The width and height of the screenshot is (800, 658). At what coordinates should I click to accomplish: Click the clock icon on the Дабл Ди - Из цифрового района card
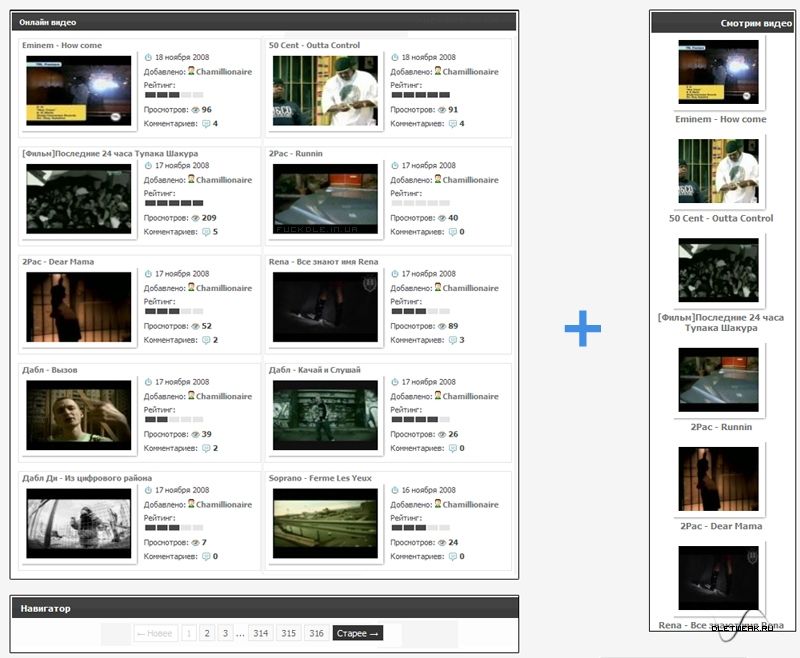click(x=148, y=490)
